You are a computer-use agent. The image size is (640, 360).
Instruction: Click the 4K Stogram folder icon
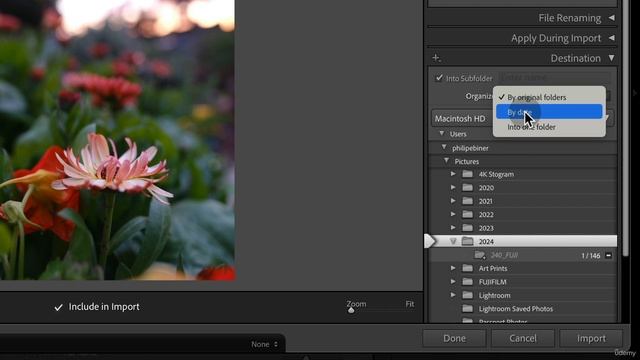pyautogui.click(x=467, y=174)
